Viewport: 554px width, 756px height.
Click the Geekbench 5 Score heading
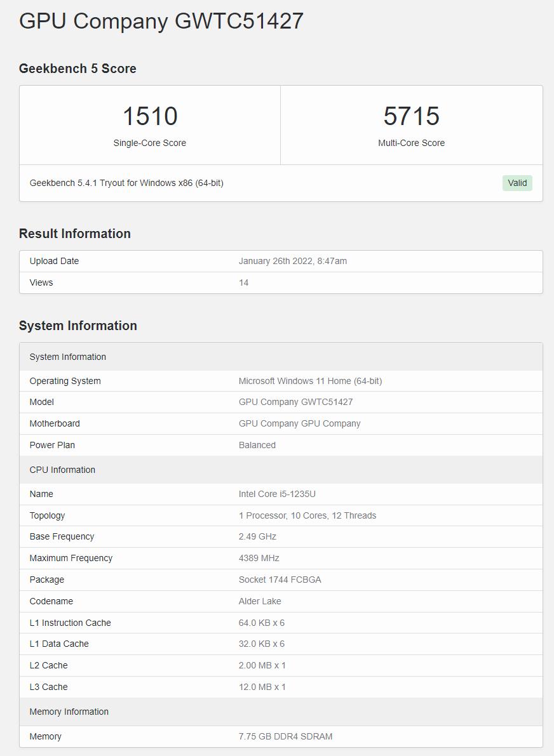78,68
